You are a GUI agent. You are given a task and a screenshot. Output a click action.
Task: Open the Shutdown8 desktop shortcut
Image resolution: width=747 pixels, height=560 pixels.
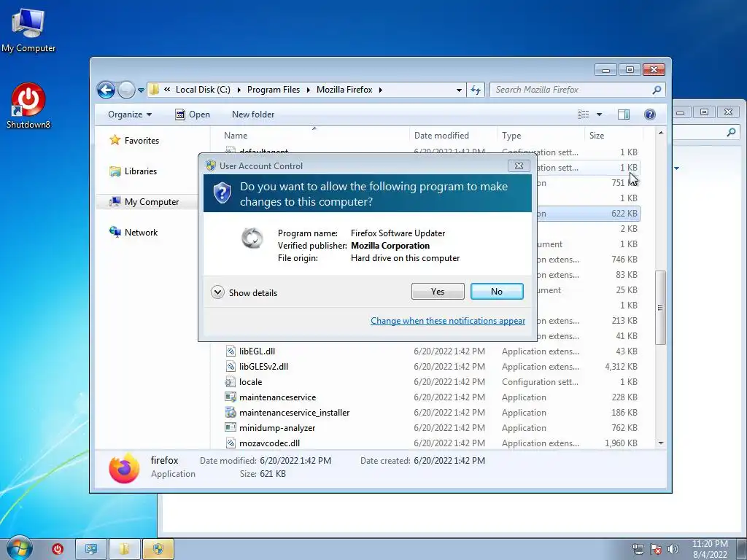point(28,106)
